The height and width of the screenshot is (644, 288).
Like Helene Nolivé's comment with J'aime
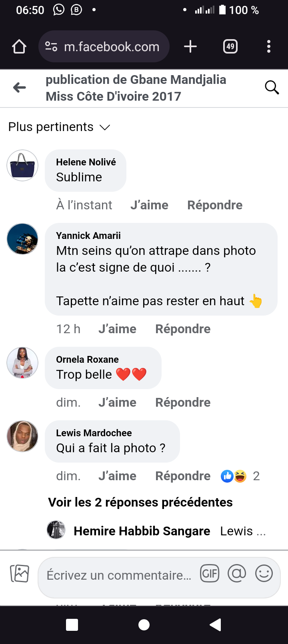(149, 205)
